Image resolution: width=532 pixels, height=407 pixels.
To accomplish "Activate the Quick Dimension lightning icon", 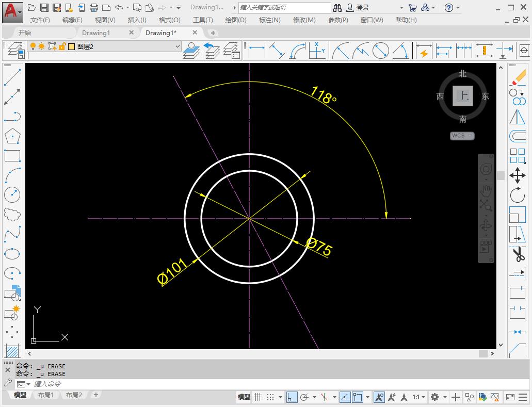I will point(424,52).
